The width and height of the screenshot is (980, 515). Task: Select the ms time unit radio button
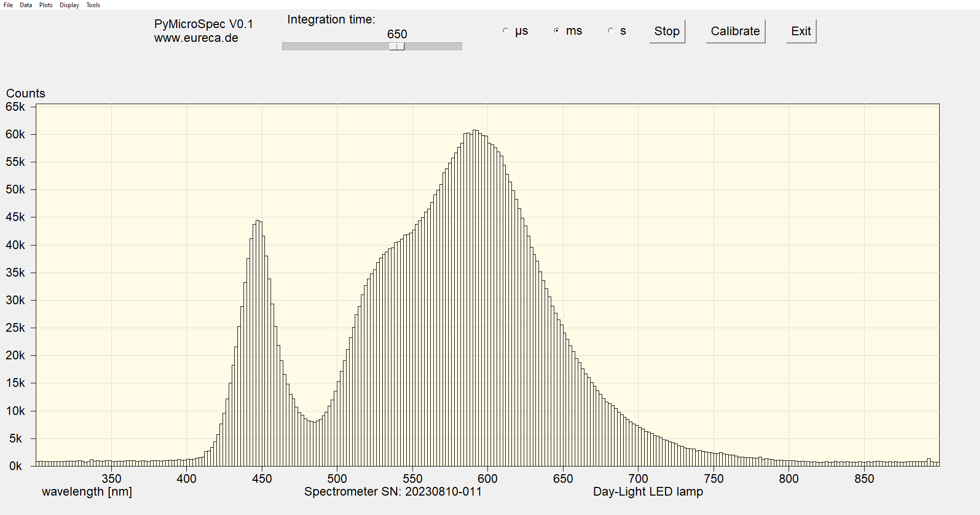[556, 31]
